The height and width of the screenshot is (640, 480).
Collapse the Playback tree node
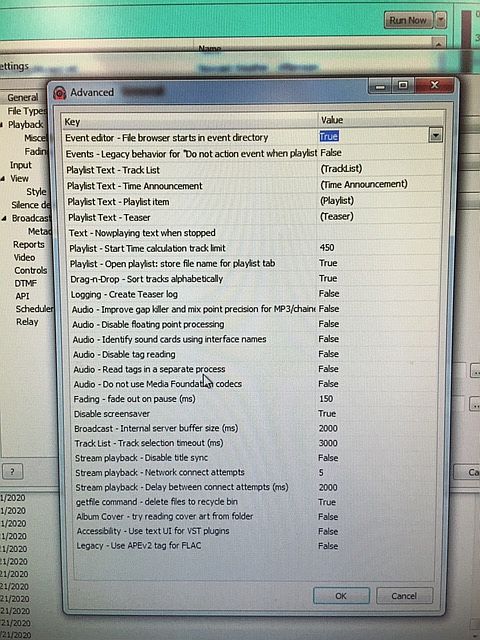pos(2,124)
